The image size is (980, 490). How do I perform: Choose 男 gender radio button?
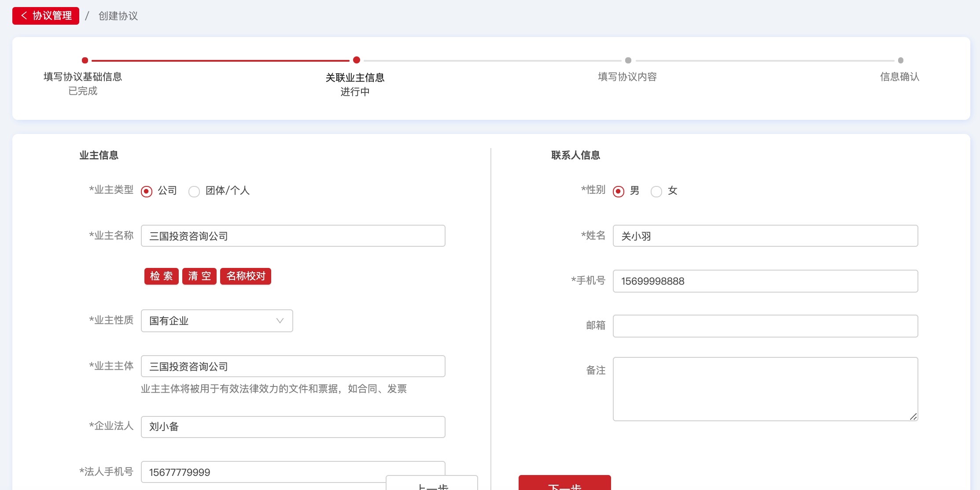tap(619, 192)
